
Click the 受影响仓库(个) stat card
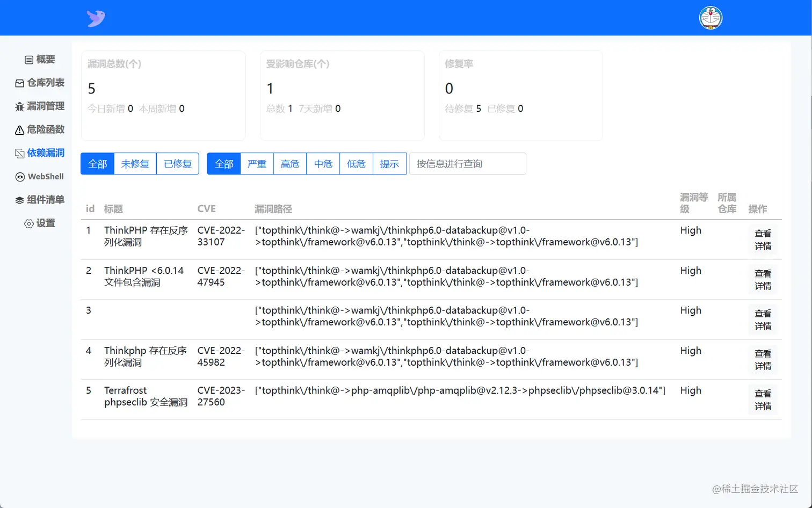pyautogui.click(x=342, y=96)
